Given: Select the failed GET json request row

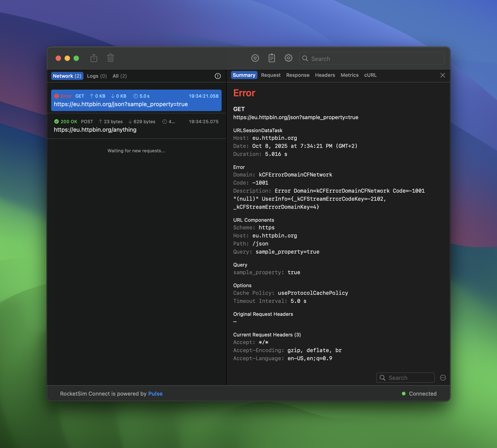Looking at the screenshot, I should [136, 100].
